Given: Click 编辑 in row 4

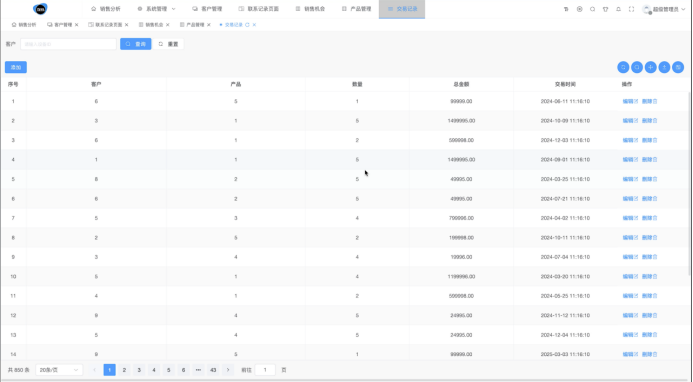Looking at the screenshot, I should (630, 160).
